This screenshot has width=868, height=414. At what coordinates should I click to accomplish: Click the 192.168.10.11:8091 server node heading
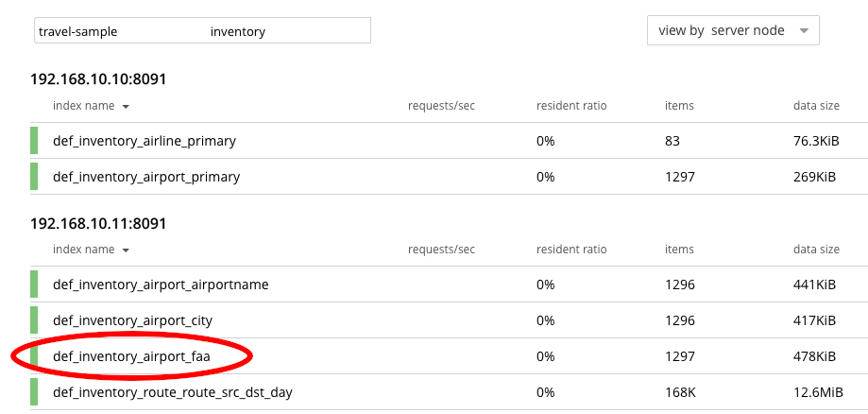pos(98,224)
